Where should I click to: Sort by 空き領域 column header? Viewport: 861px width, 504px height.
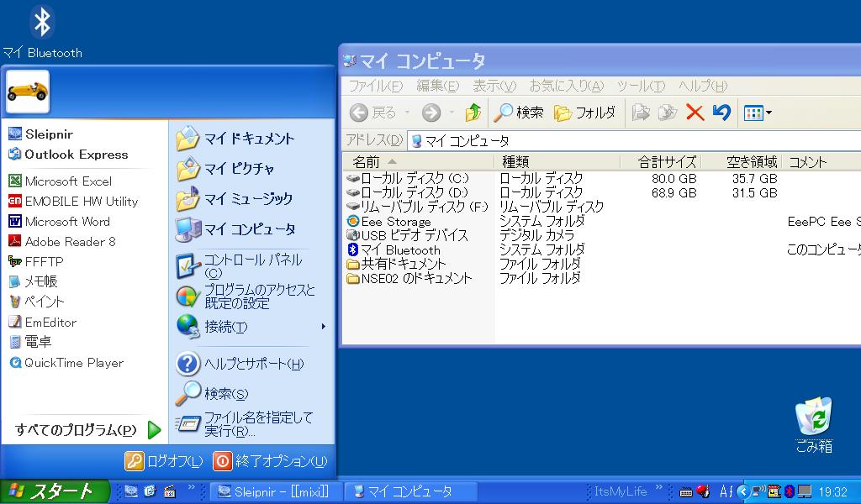tap(742, 162)
